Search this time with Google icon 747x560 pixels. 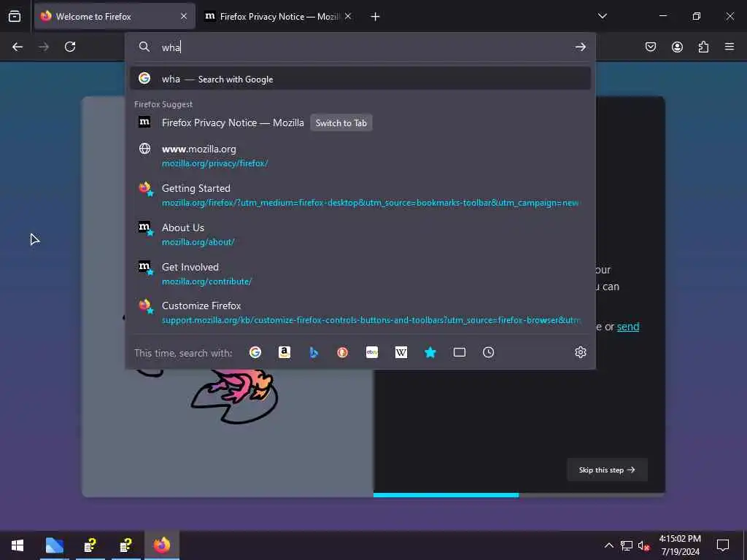pos(255,352)
